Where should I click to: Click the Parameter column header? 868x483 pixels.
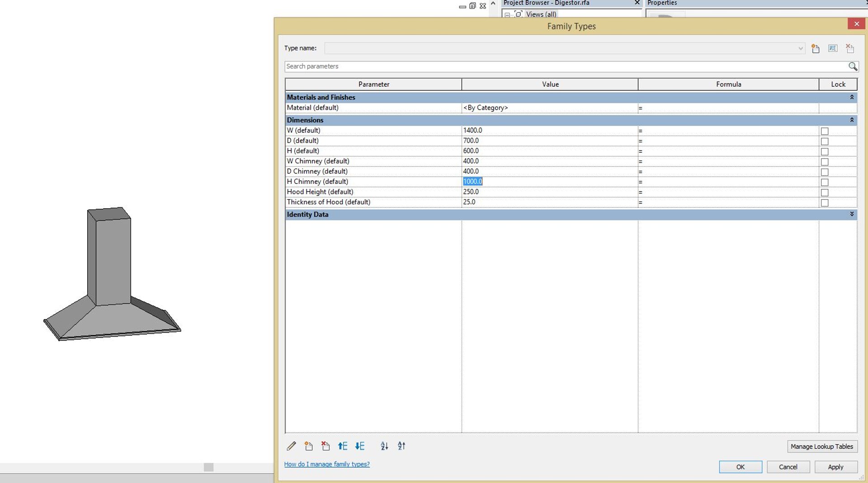(x=373, y=84)
